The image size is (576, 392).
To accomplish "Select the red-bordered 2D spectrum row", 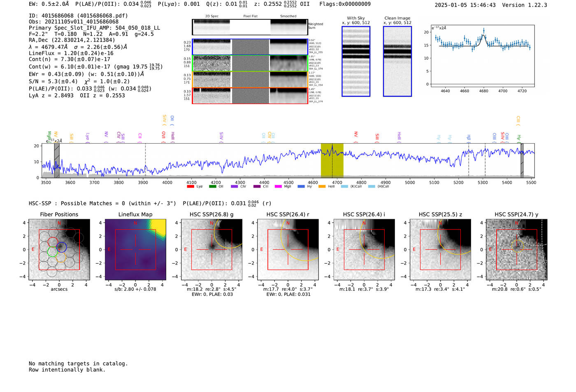I will click(x=250, y=96).
